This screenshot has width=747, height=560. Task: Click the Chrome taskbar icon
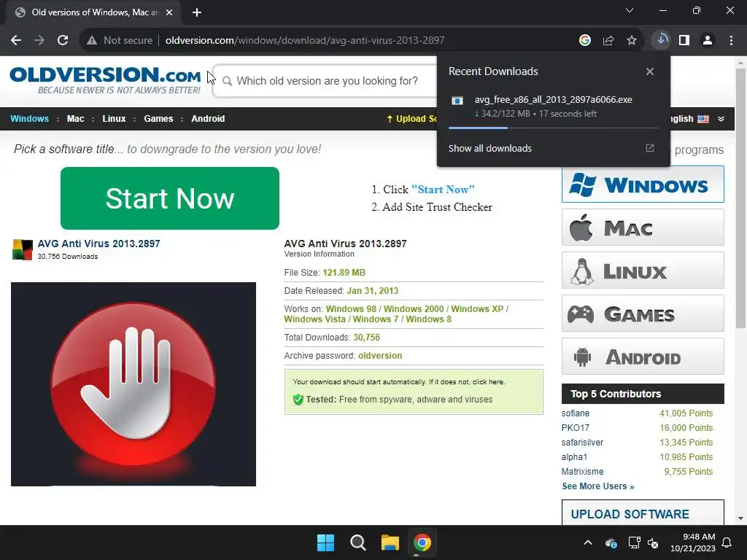point(422,542)
